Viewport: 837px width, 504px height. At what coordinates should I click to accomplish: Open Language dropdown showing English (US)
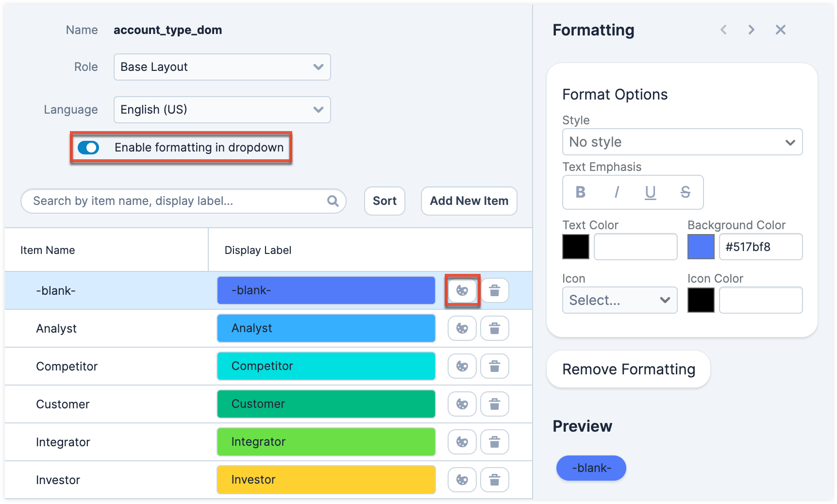(x=222, y=110)
